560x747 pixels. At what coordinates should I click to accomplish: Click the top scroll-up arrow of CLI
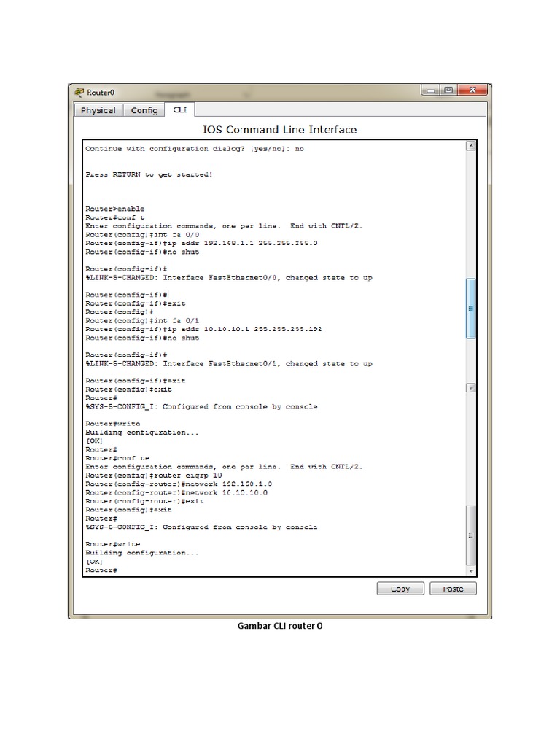point(471,146)
